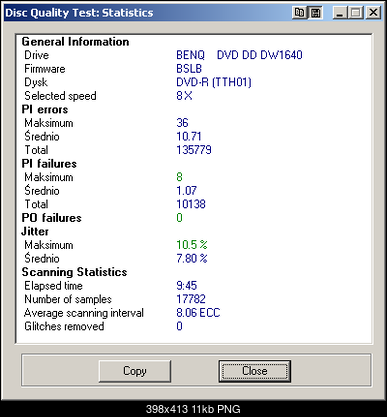Click the jitter maximum value 10.5 %
387x417 pixels.
[x=192, y=245]
